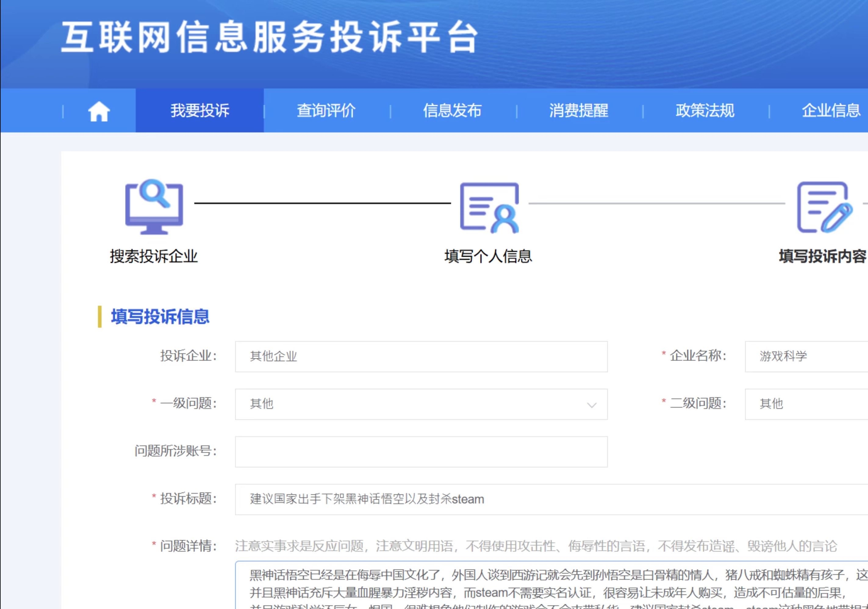Click the empty 问题所涉账号 input field
The width and height of the screenshot is (868, 609).
[x=421, y=452]
